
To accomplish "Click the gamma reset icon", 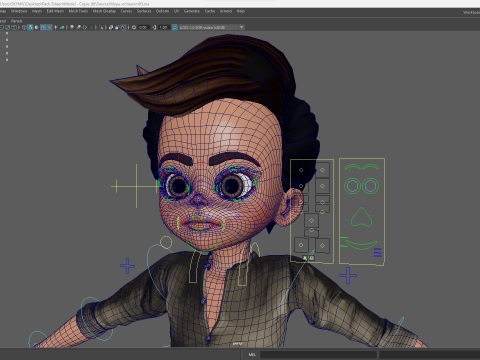I will pyautogui.click(x=154, y=27).
